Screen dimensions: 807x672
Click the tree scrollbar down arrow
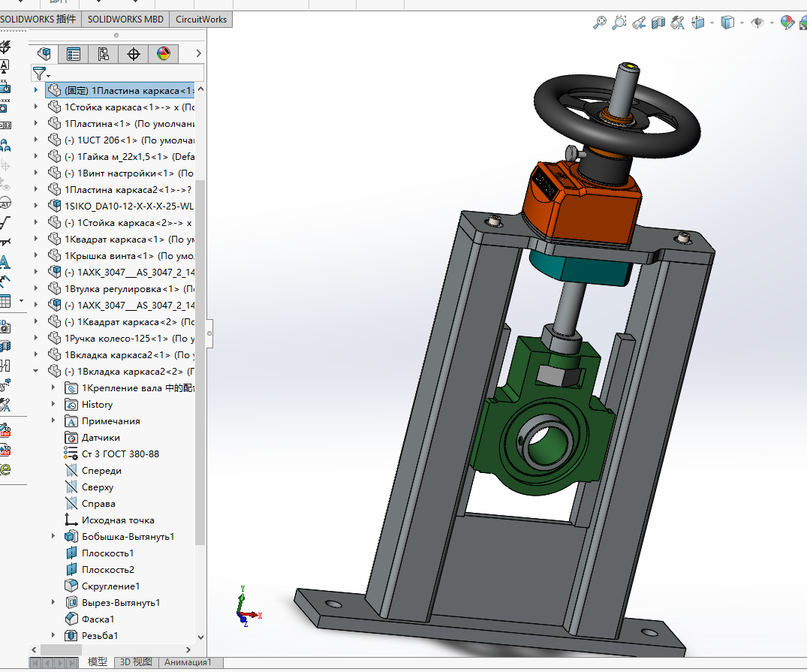[200, 637]
